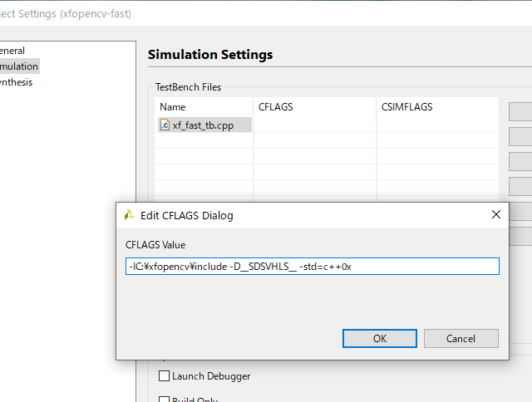Image resolution: width=532 pixels, height=402 pixels.
Task: Click the xf_fast_tb.cpp file icon
Action: coord(165,125)
